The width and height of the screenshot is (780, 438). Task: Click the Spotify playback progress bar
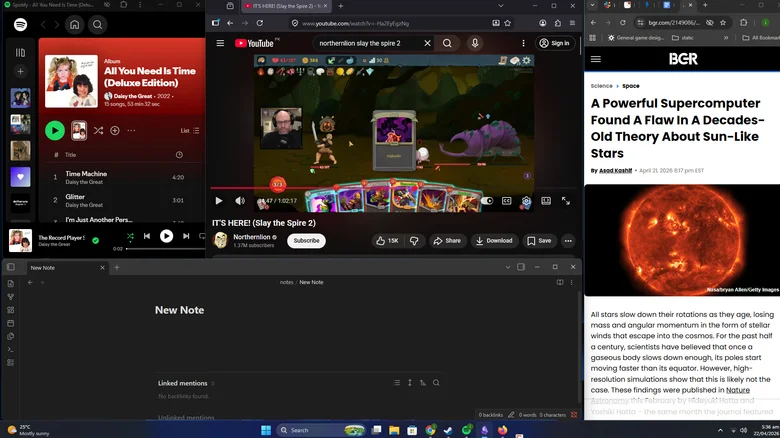point(165,248)
